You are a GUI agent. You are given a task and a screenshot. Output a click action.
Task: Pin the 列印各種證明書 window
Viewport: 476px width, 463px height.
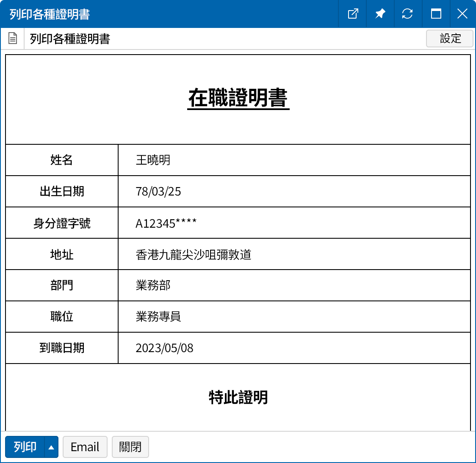click(380, 14)
